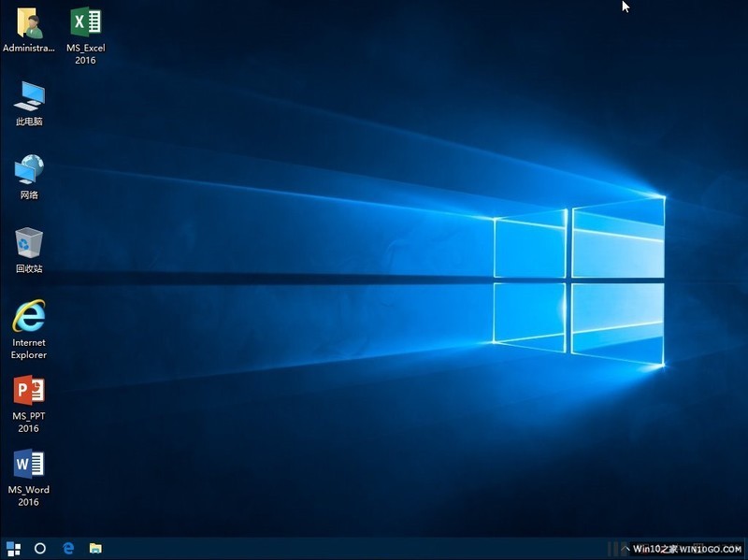Expand hidden tray icons arrow
The width and height of the screenshot is (748, 560).
point(625,549)
